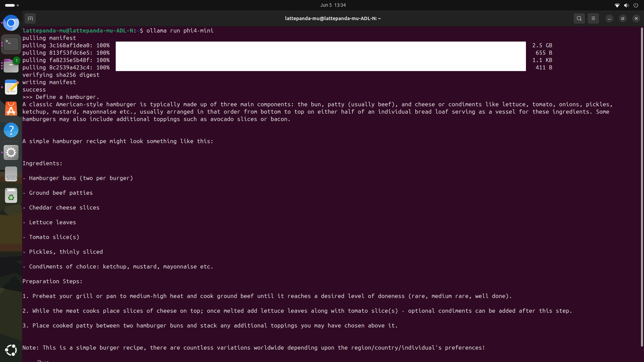
Task: Launch Text Editor from dock
Action: point(11,87)
